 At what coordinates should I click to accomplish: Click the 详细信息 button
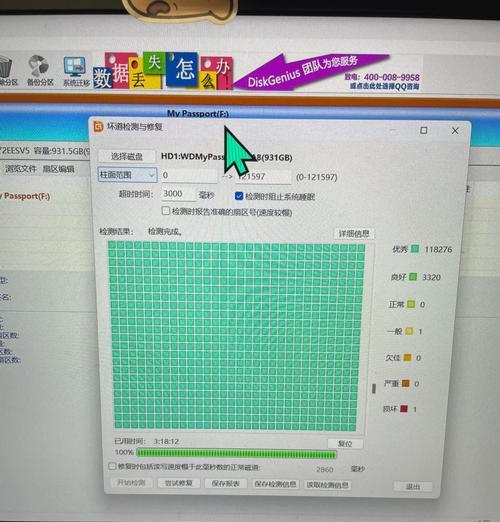click(x=354, y=234)
